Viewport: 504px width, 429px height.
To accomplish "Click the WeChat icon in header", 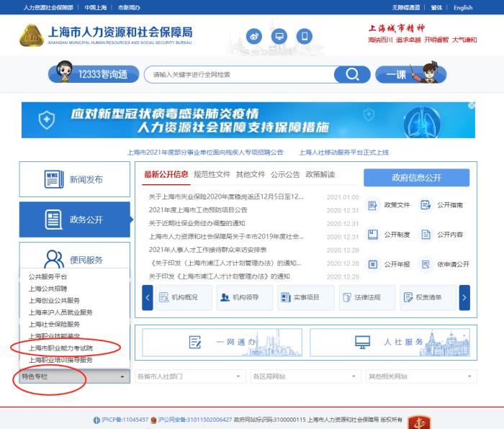I will coord(279,36).
